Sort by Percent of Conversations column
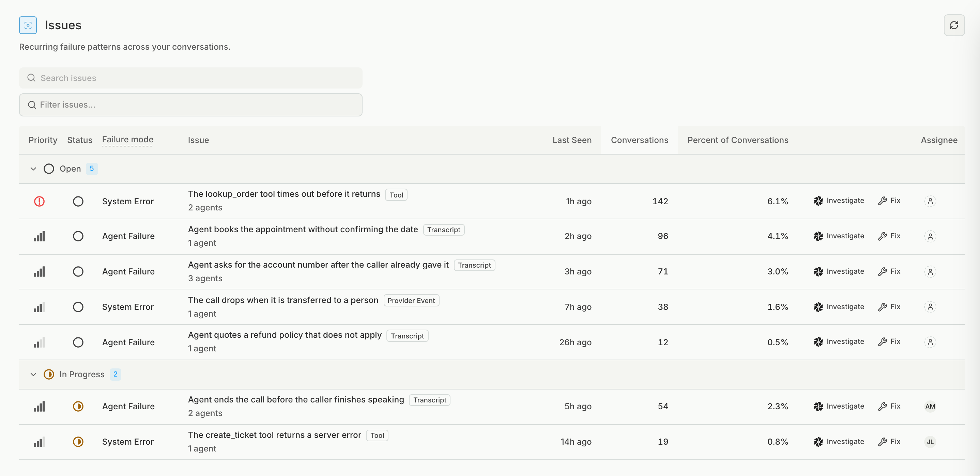The image size is (980, 476). tap(738, 140)
